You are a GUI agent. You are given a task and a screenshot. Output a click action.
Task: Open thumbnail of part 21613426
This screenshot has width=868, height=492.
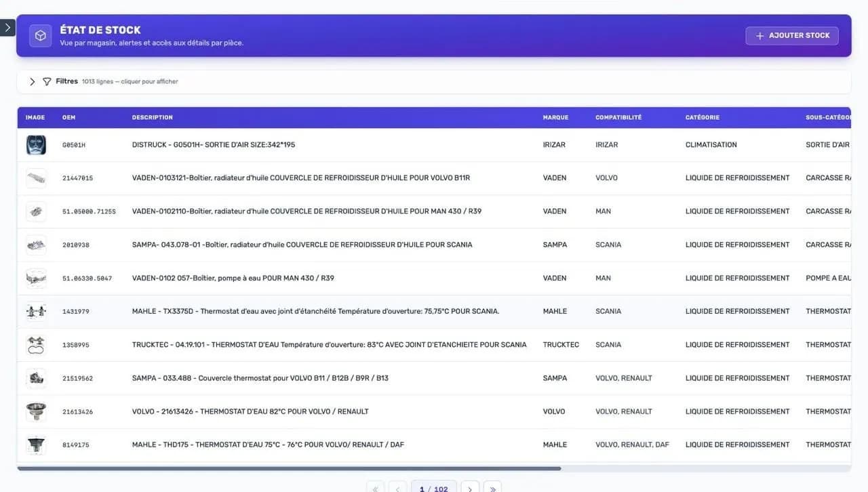(36, 411)
